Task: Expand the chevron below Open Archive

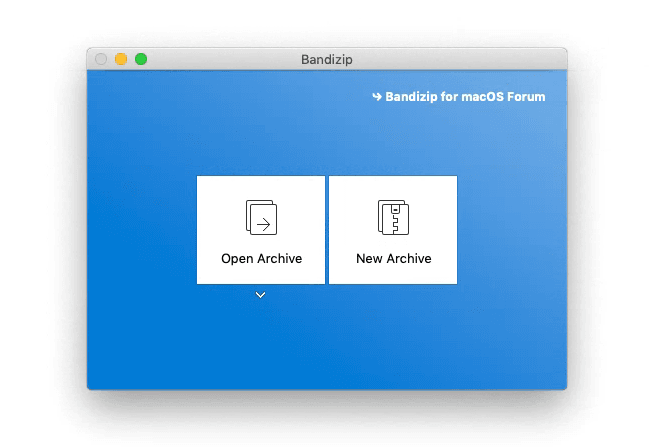Action: 260,295
